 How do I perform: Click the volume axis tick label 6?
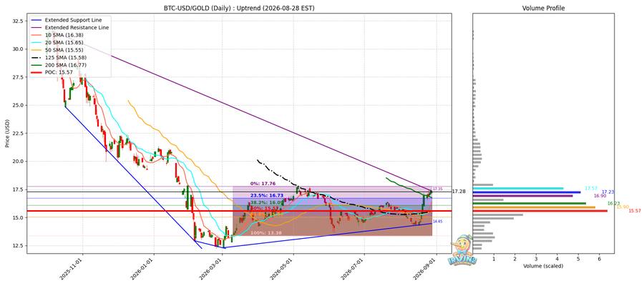(x=600, y=259)
